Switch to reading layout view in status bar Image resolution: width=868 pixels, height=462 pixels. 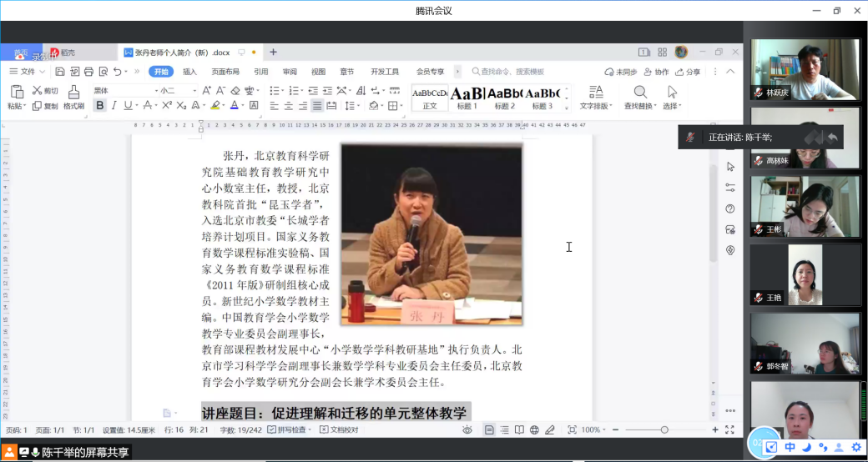click(x=519, y=430)
